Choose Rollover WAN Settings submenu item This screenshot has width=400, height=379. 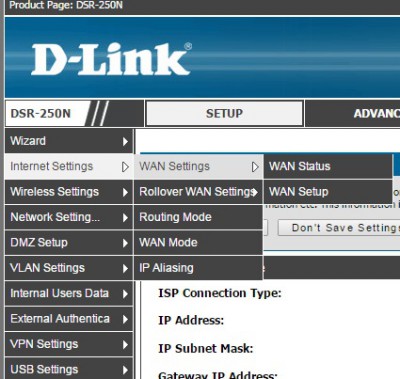pyautogui.click(x=198, y=192)
